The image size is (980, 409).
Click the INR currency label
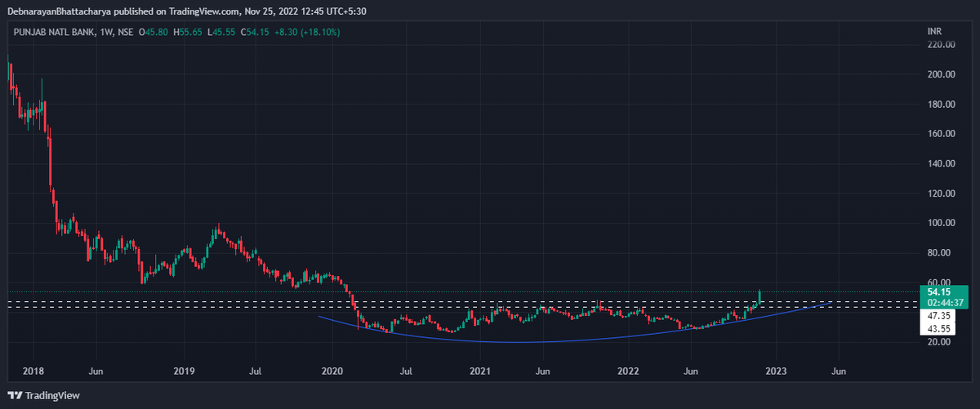pos(934,31)
